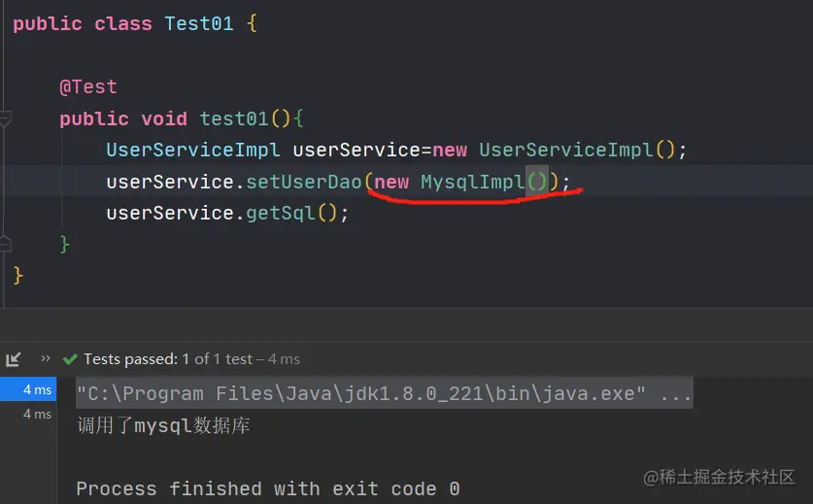Click the mysql console output line
This screenshot has width=813, height=504.
[x=162, y=425]
